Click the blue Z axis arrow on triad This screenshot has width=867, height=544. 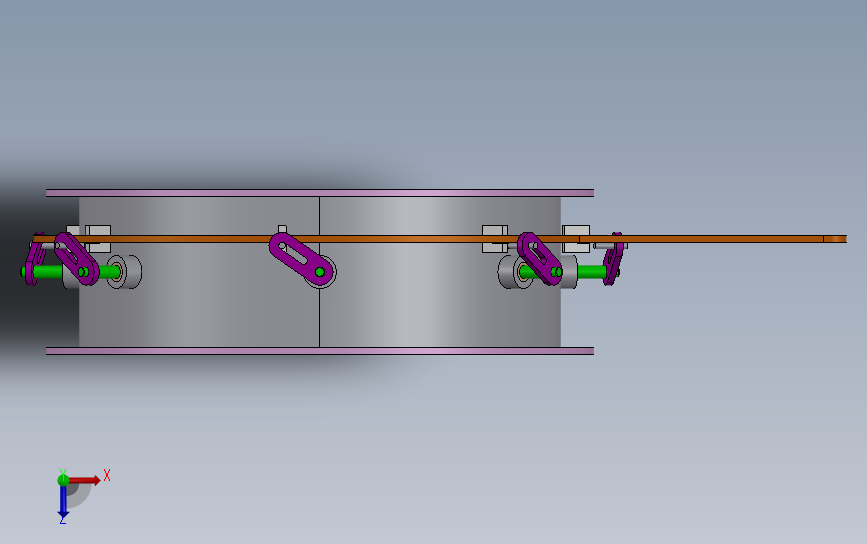click(63, 502)
